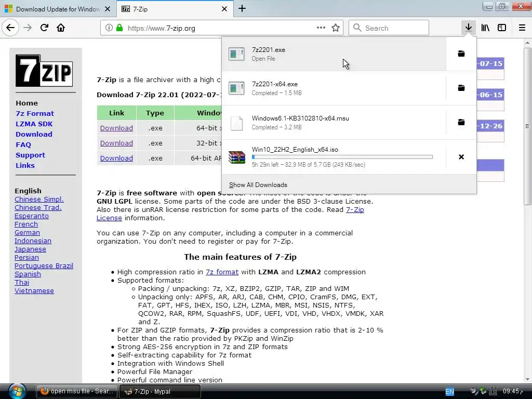Select the 7-Zip browser tab

point(175,9)
